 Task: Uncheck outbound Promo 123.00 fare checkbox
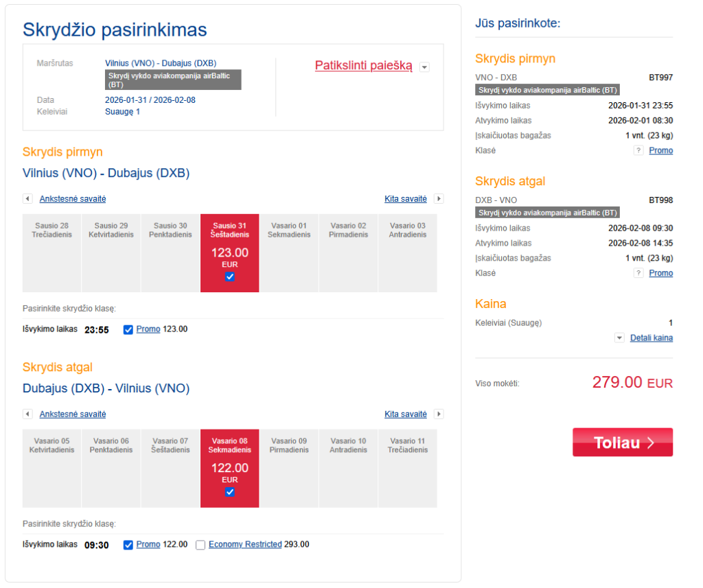click(128, 329)
